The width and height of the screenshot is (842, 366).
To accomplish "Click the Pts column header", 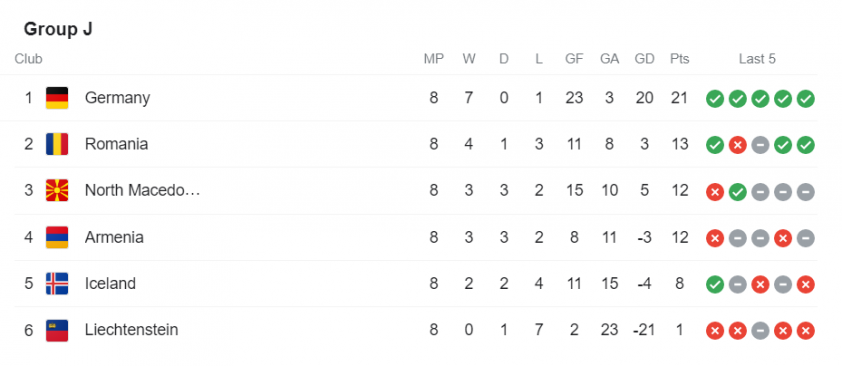I will click(x=679, y=59).
